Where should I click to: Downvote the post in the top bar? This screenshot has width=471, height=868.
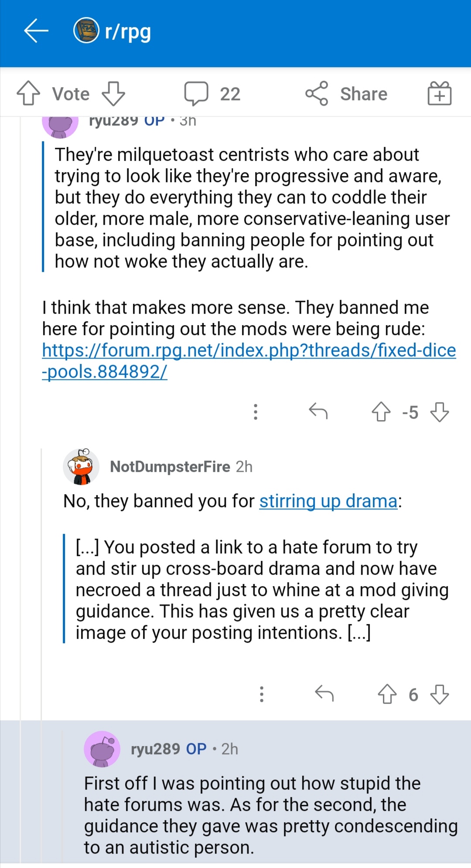point(113,93)
